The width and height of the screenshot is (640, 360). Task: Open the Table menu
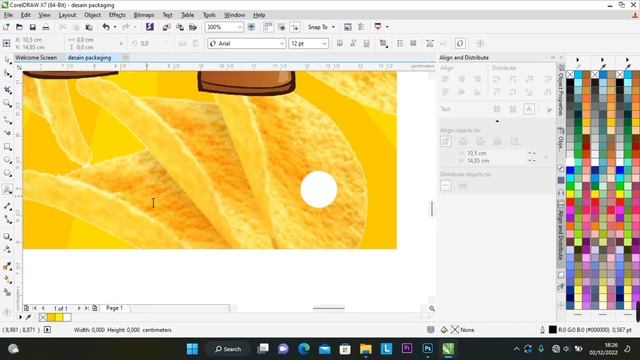tap(187, 15)
